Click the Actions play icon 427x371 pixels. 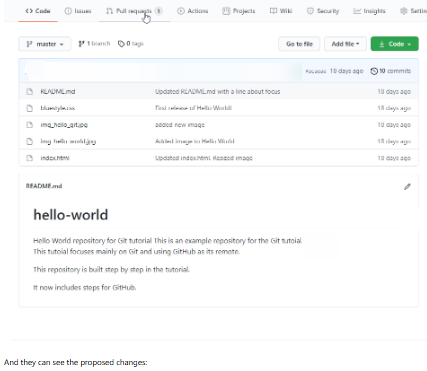pyautogui.click(x=181, y=11)
